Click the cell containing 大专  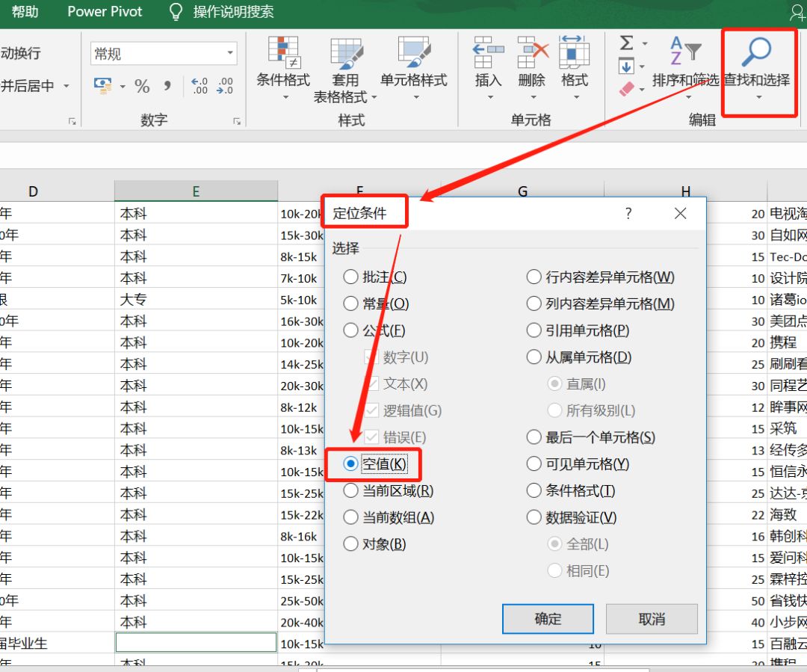coord(196,299)
